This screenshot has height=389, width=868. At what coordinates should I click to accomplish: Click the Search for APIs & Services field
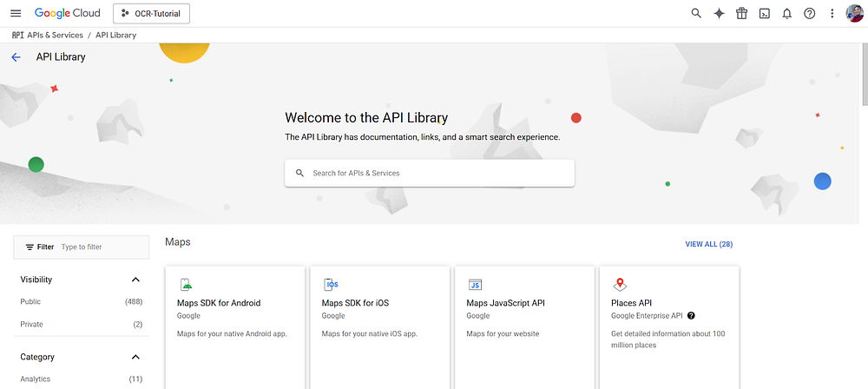pos(430,173)
